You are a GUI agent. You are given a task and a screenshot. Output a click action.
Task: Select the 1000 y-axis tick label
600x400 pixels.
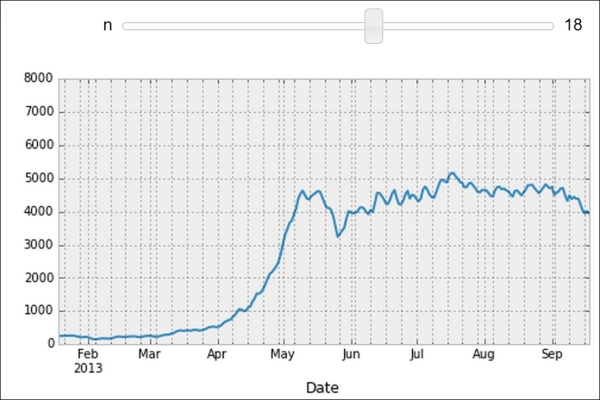pos(39,311)
